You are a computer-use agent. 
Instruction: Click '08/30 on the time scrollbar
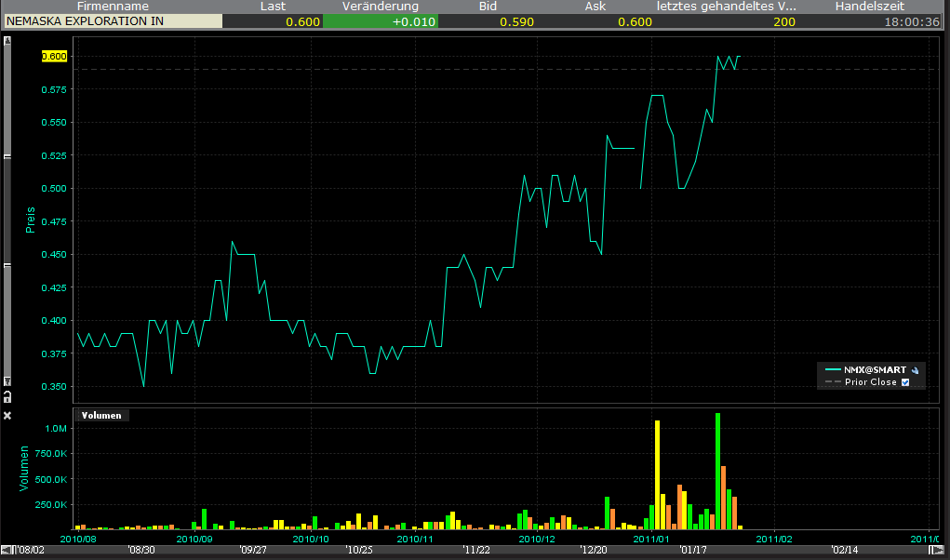141,550
